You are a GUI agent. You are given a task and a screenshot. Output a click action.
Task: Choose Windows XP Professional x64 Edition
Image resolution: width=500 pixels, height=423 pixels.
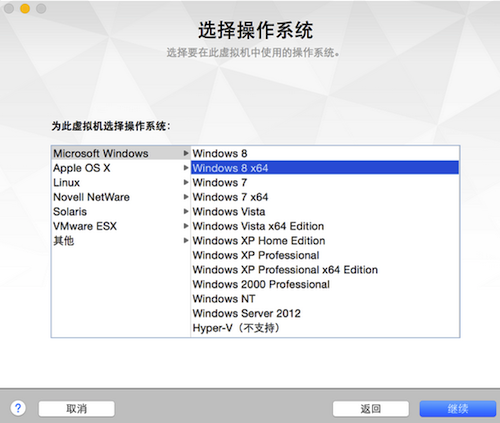325,270
